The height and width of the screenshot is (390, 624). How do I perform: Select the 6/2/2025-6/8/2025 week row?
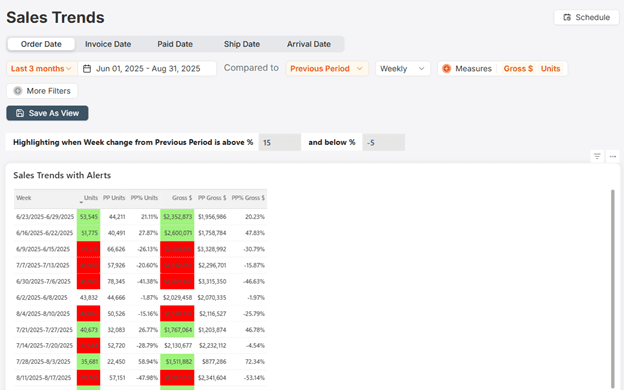point(140,297)
